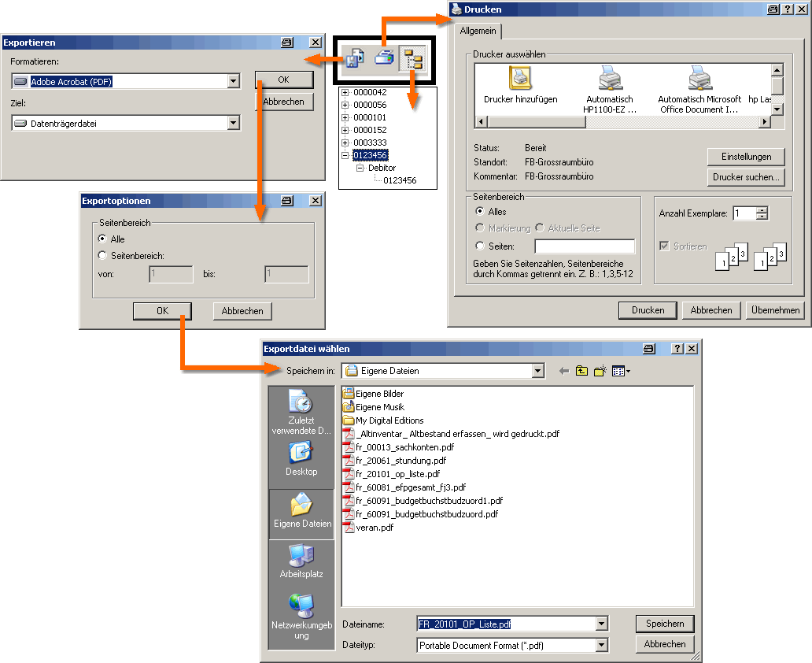Increase the Anzahl Exemplare spinner value

tap(762, 210)
